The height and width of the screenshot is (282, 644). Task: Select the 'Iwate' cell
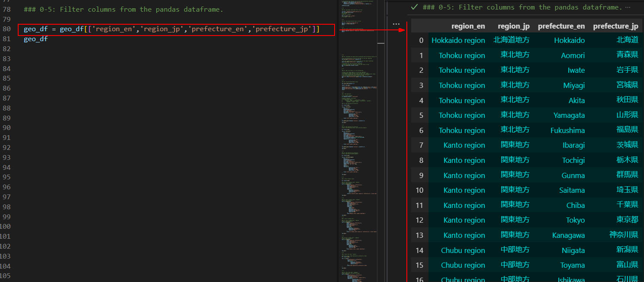click(576, 70)
